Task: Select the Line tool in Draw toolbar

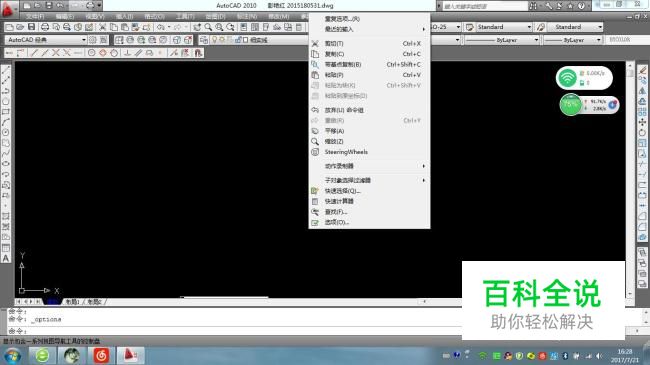Action: click(x=6, y=70)
